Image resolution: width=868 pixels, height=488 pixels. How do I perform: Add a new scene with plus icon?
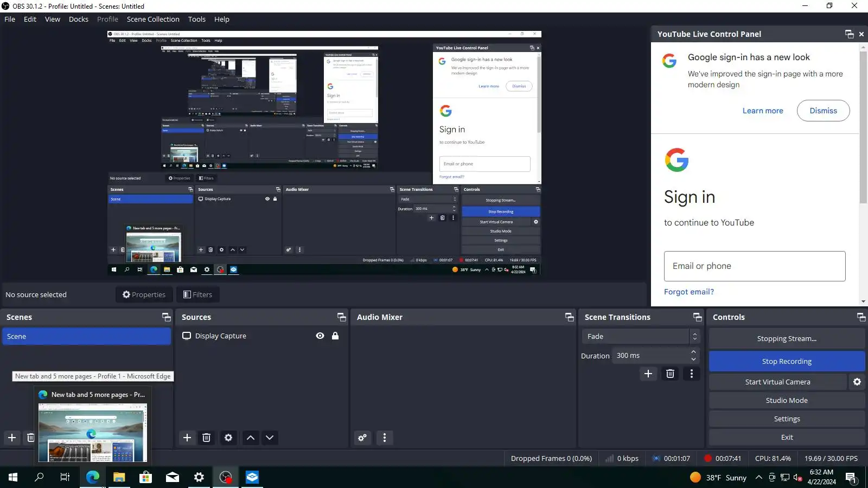coord(12,438)
